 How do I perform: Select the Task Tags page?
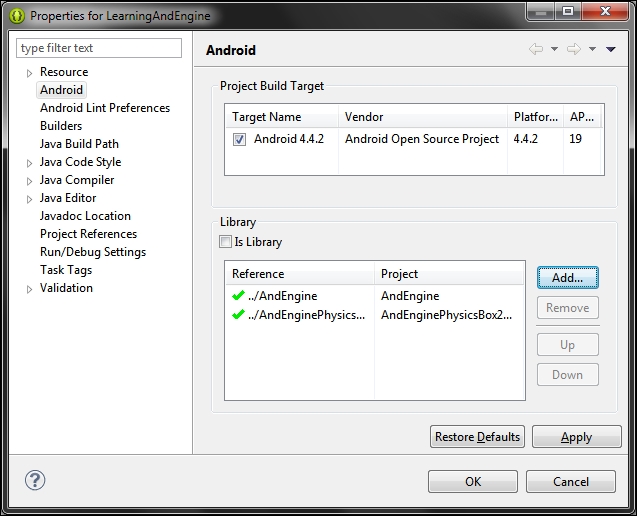click(x=66, y=270)
